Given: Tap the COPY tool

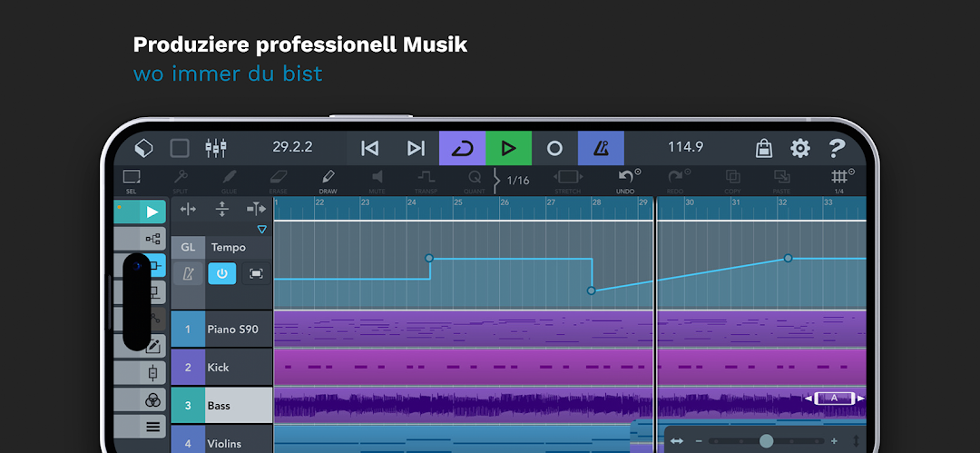Looking at the screenshot, I should tap(732, 182).
